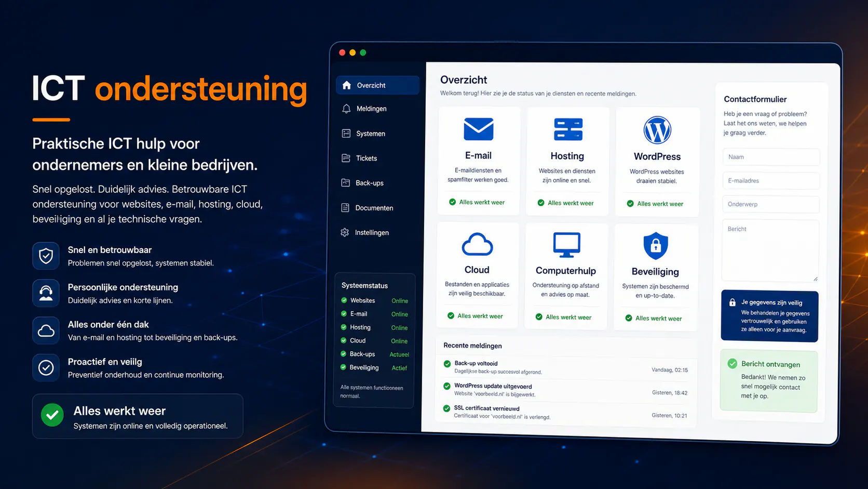Click the Computerhulp card title
Viewport: 868px width, 489px height.
(x=566, y=271)
